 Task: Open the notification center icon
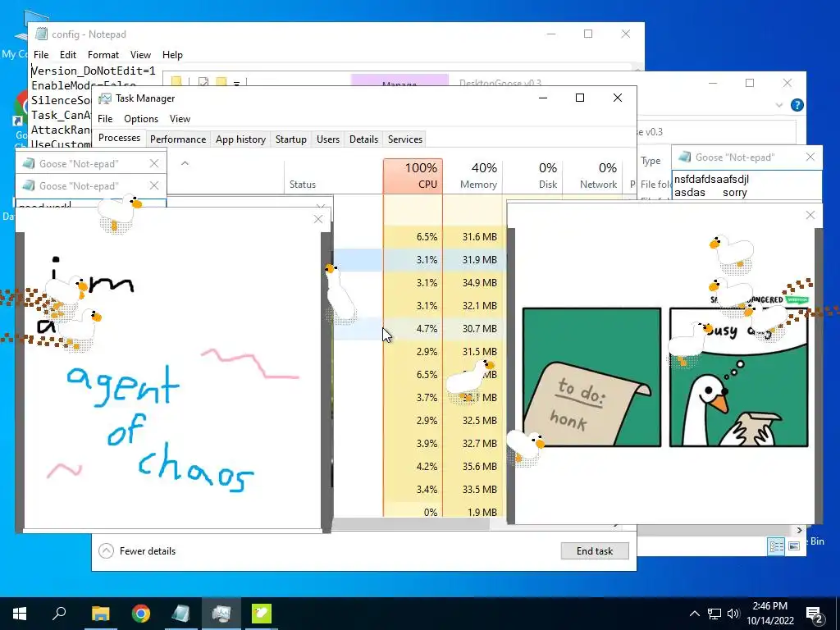click(815, 614)
